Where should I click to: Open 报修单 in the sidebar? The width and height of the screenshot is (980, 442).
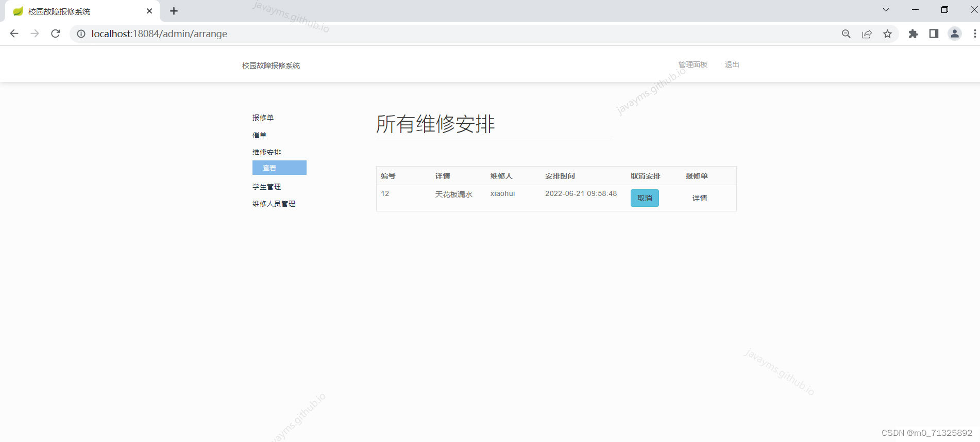coord(263,118)
